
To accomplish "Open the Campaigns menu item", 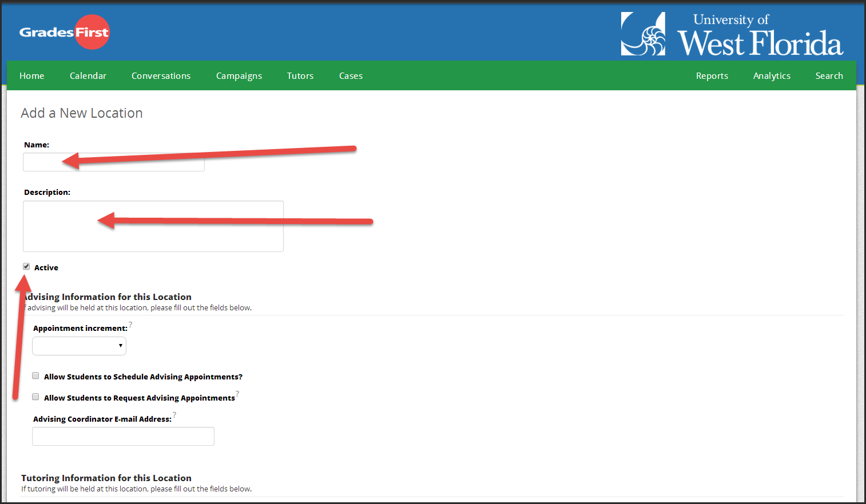I will (x=239, y=76).
